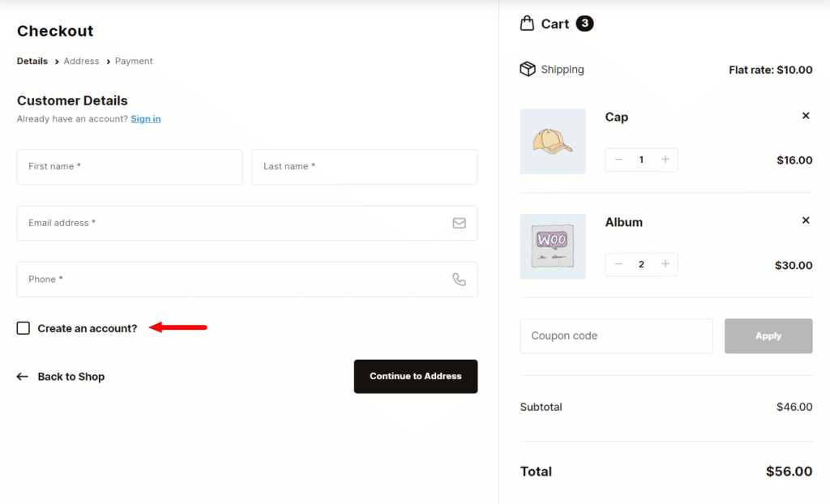
Task: Enable the Create an account checkbox
Action: 23,327
